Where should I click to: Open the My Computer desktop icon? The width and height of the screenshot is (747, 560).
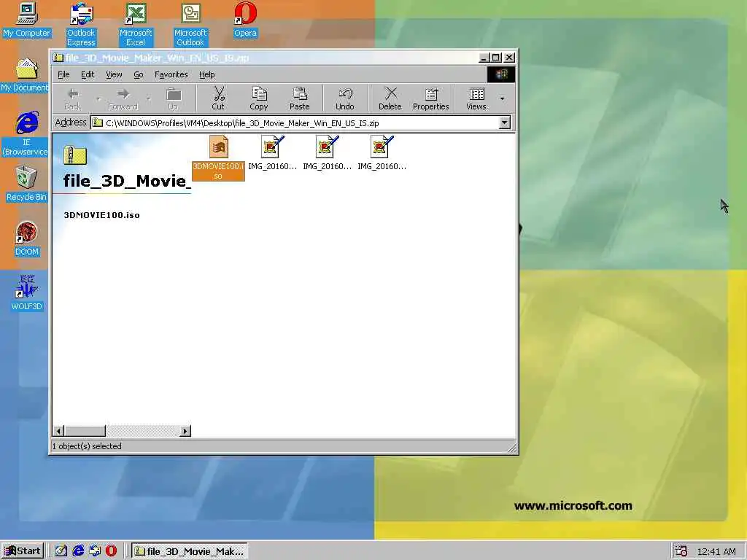(x=27, y=20)
